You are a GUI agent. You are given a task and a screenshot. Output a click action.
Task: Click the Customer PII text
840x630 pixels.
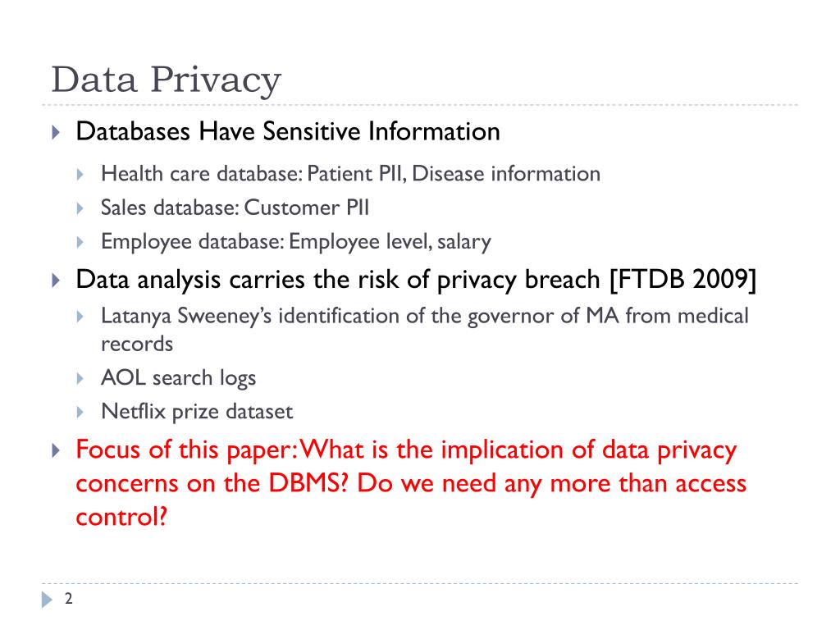pyautogui.click(x=307, y=208)
